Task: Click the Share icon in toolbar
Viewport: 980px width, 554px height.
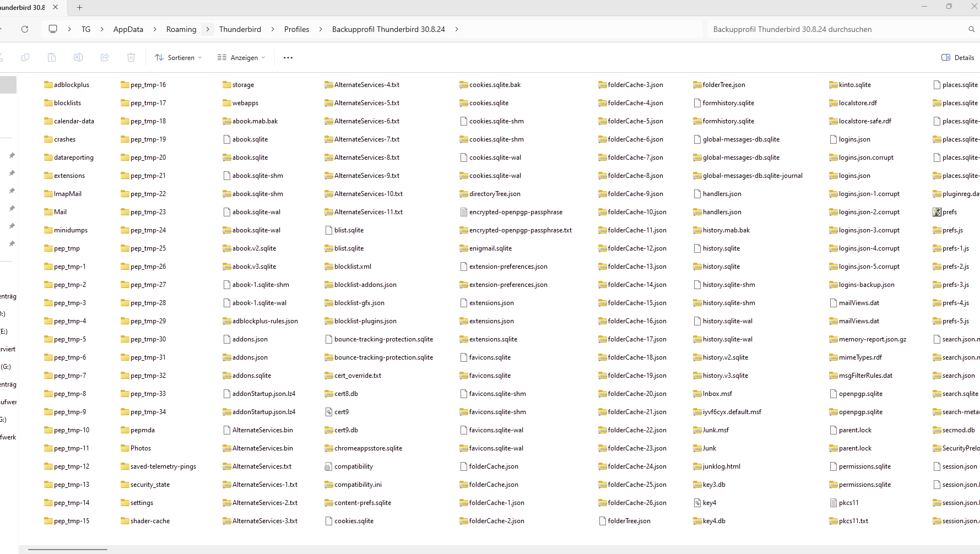Action: 105,57
